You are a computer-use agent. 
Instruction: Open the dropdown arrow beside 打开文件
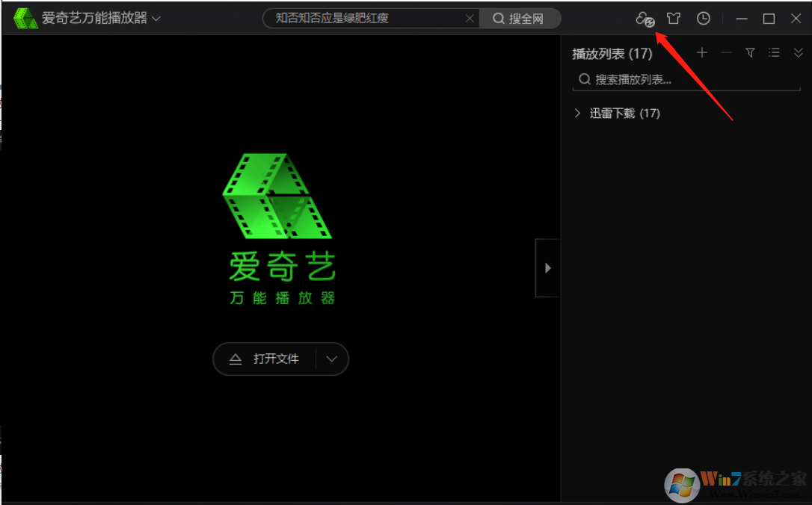coord(333,359)
